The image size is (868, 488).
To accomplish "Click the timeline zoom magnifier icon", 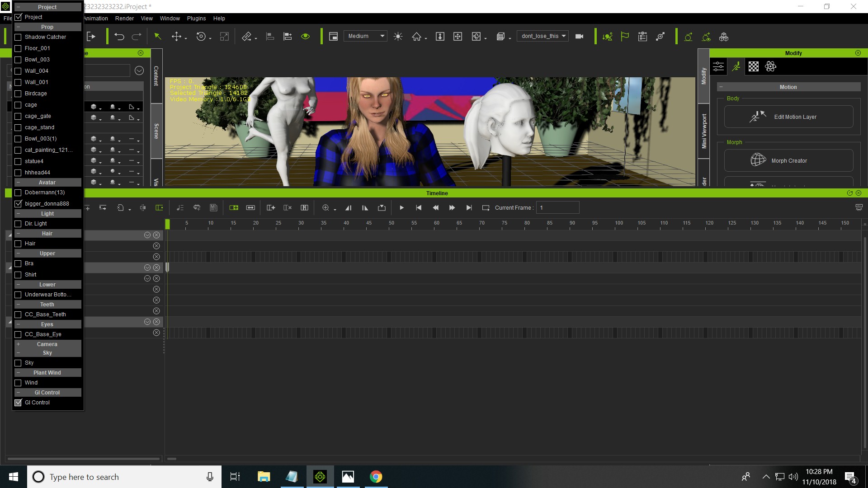I will tap(325, 208).
